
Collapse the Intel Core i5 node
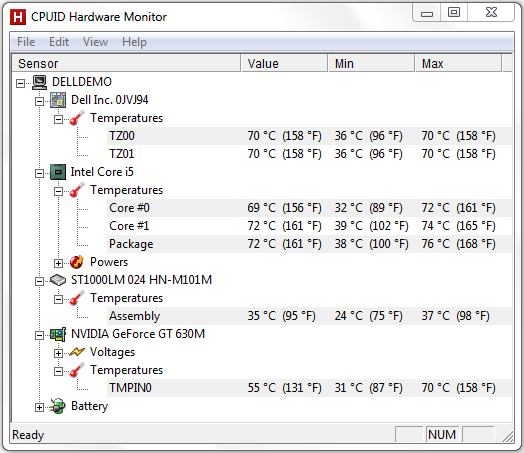[x=39, y=173]
